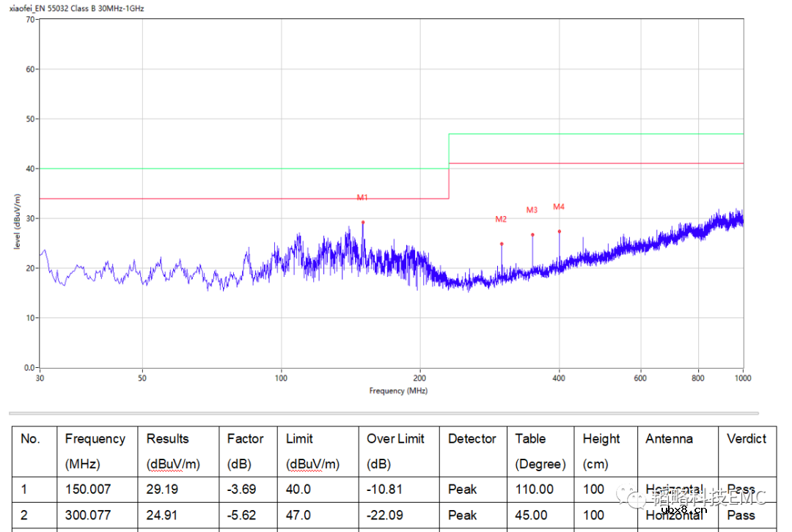Click the Over Limit column header
This screenshot has height=532, width=792.
395,439
